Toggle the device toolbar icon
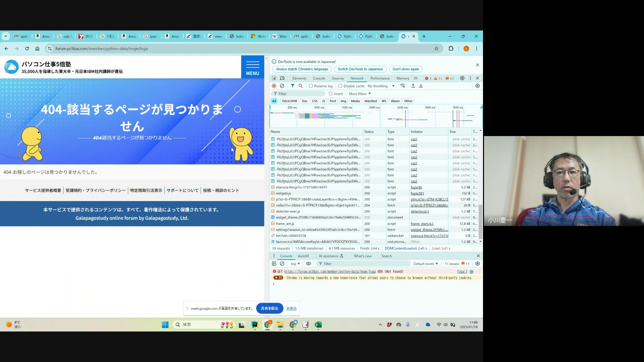 click(282, 78)
